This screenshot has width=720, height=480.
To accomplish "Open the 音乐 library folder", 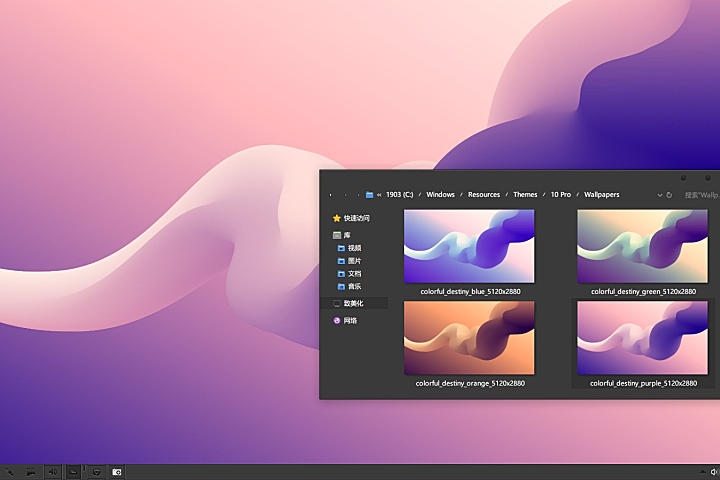I will coord(354,287).
